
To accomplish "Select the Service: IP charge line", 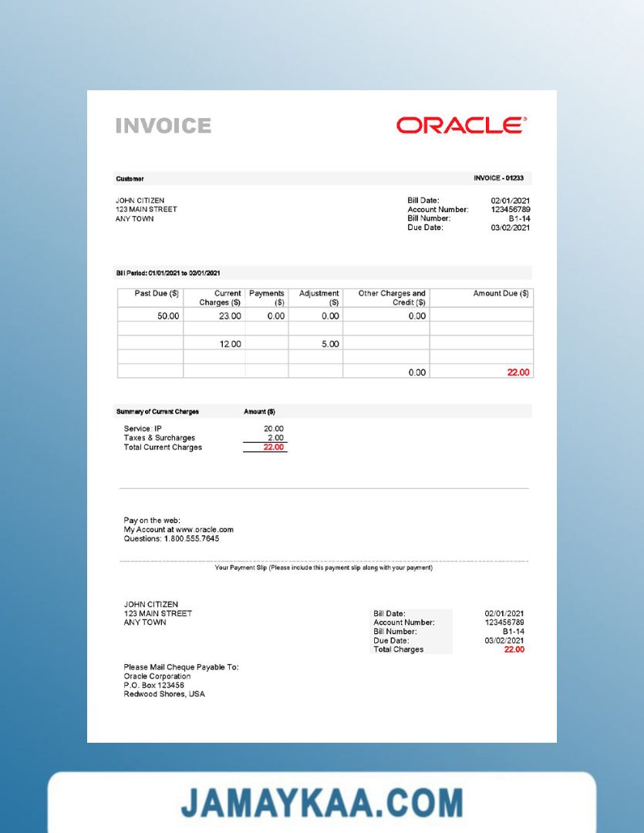I will (x=143, y=429).
